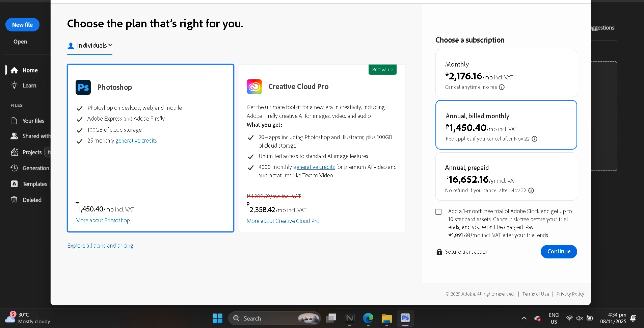Click the Open button in sidebar
The image size is (644, 328).
[x=20, y=42]
